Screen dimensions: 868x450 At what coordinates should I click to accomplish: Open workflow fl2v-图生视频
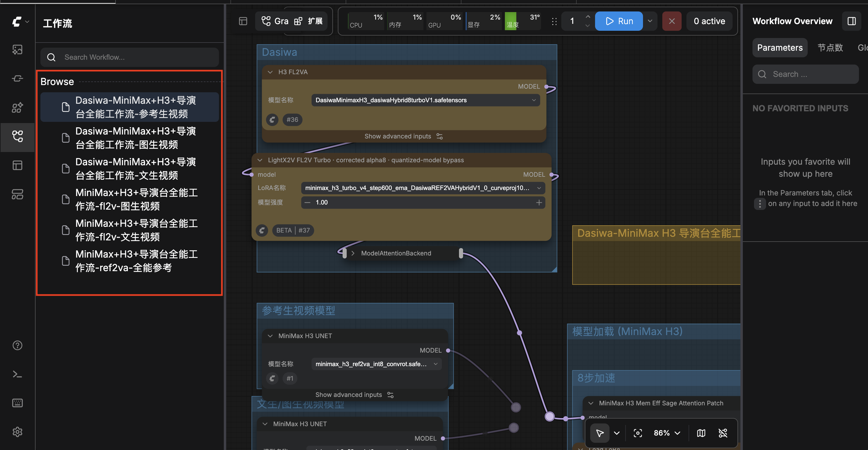(x=130, y=199)
